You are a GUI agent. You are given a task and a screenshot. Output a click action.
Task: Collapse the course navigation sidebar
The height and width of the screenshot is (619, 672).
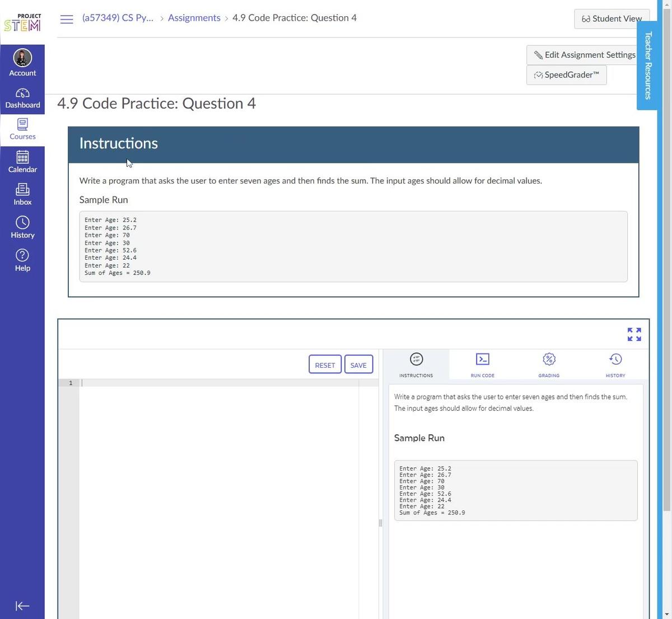[22, 606]
